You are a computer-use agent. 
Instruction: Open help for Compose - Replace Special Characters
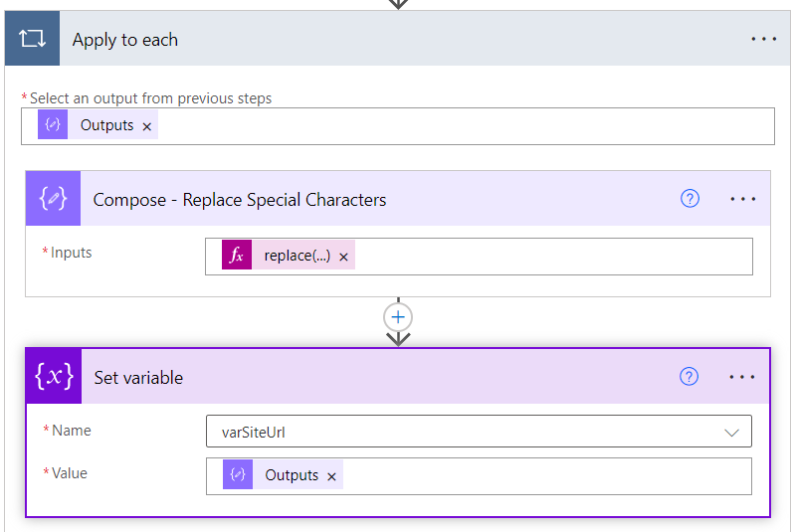tap(690, 199)
